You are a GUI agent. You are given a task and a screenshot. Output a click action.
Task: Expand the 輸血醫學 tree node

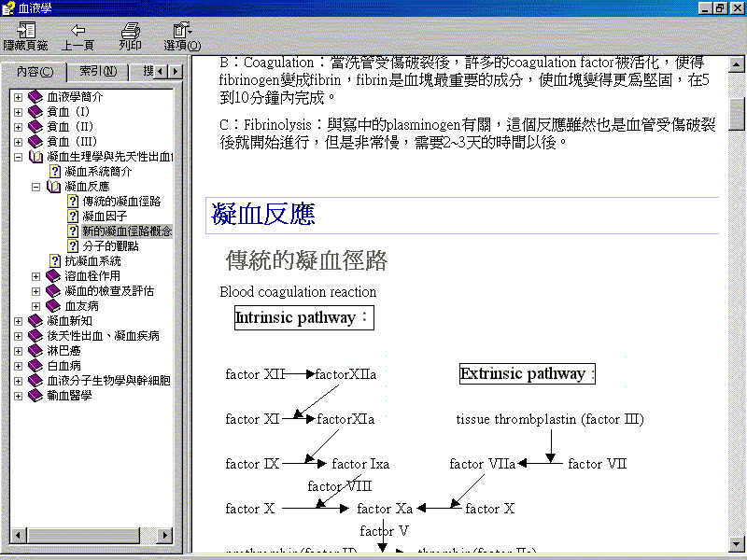click(19, 396)
